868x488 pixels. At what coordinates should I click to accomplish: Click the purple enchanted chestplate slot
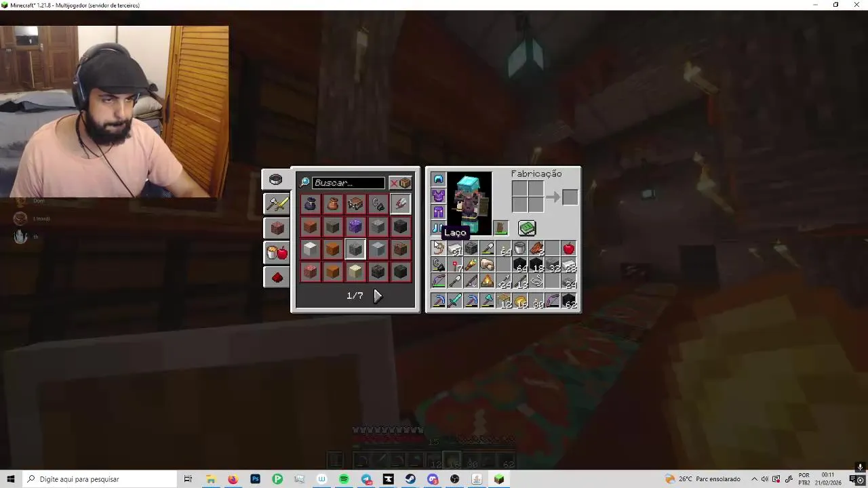pyautogui.click(x=438, y=196)
